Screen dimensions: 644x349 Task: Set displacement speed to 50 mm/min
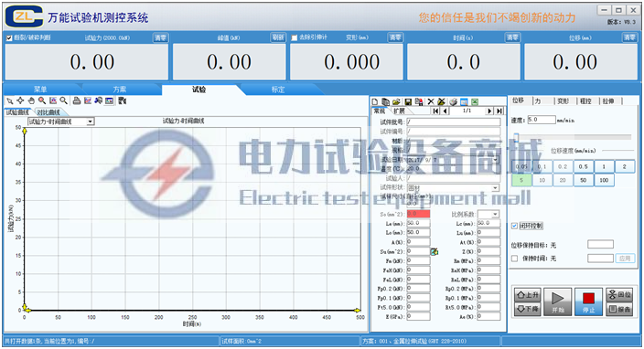584,180
